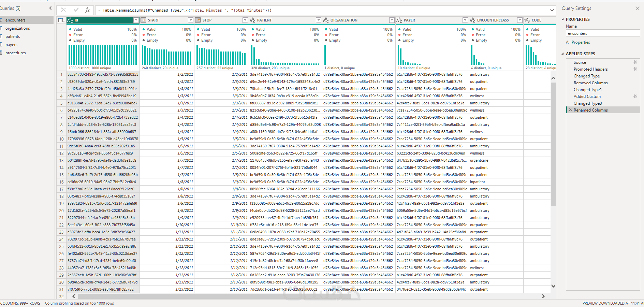Click Valid 100% in STOP column profile
Image resolution: width=644 pixels, height=307 pixels.
coord(221,29)
